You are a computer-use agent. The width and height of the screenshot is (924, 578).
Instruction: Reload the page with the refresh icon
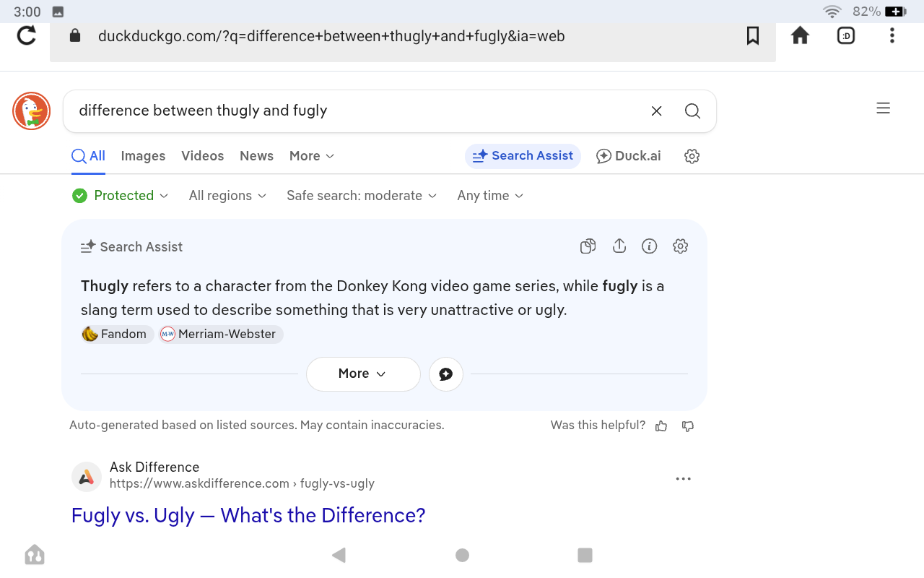click(x=27, y=35)
